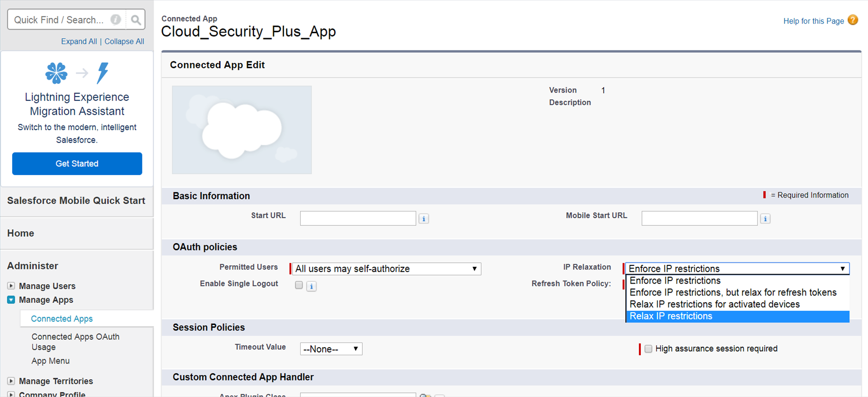Expand the Manage Users section
This screenshot has height=397, width=868.
pos(11,286)
